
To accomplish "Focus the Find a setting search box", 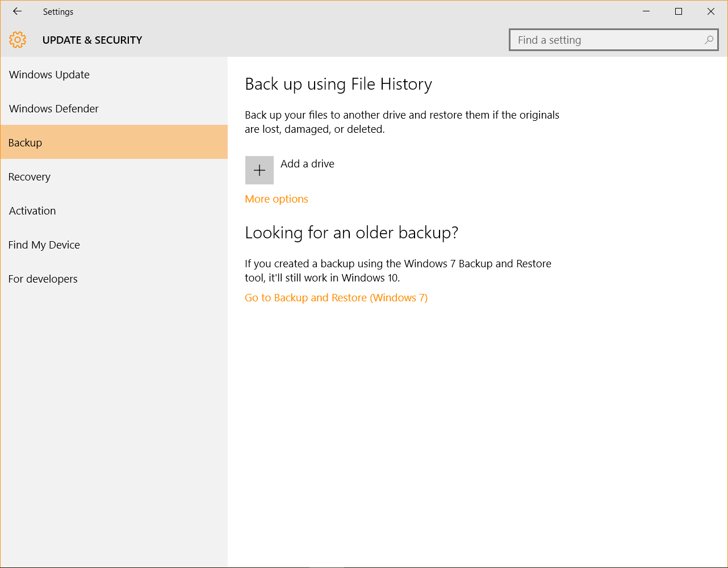I will (x=614, y=40).
